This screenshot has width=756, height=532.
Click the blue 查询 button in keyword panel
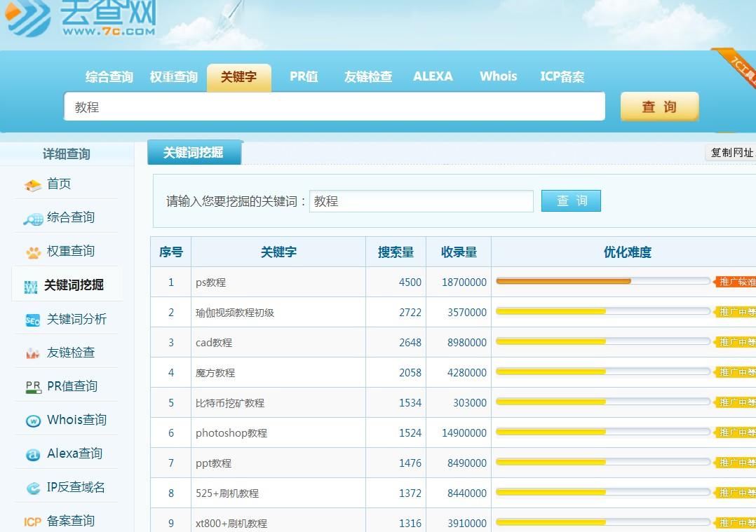[571, 201]
